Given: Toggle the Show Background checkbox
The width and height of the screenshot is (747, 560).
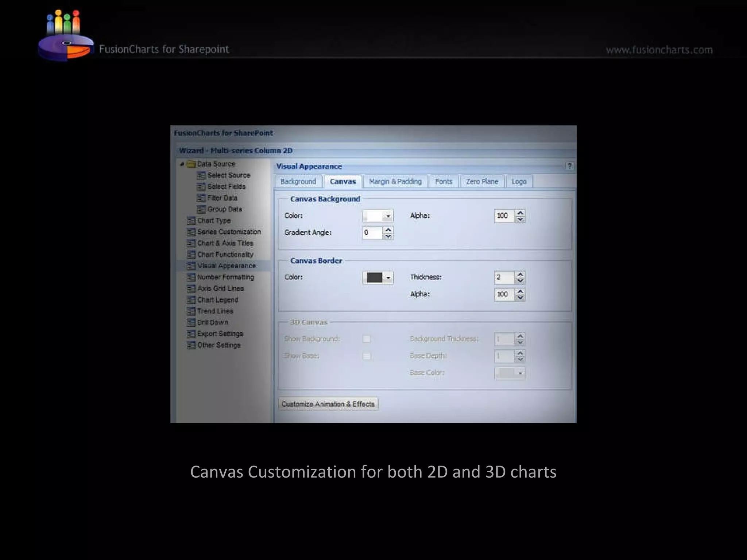Looking at the screenshot, I should pyautogui.click(x=367, y=339).
